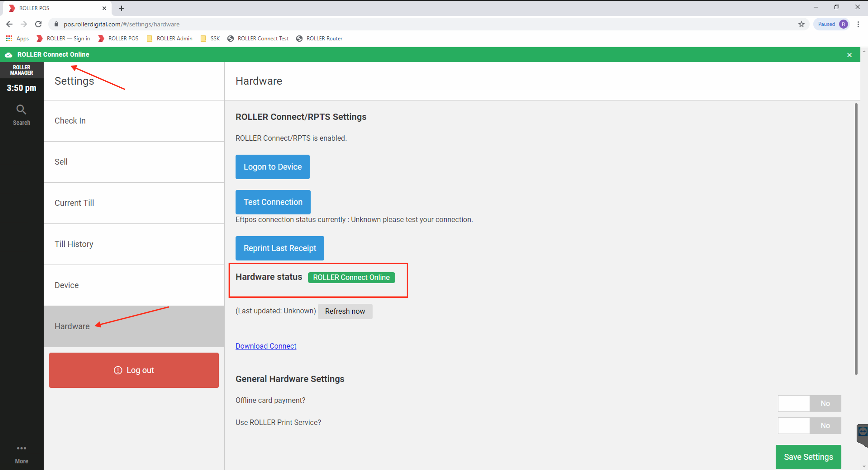Select Sell settings item
The image size is (868, 470).
pyautogui.click(x=134, y=162)
